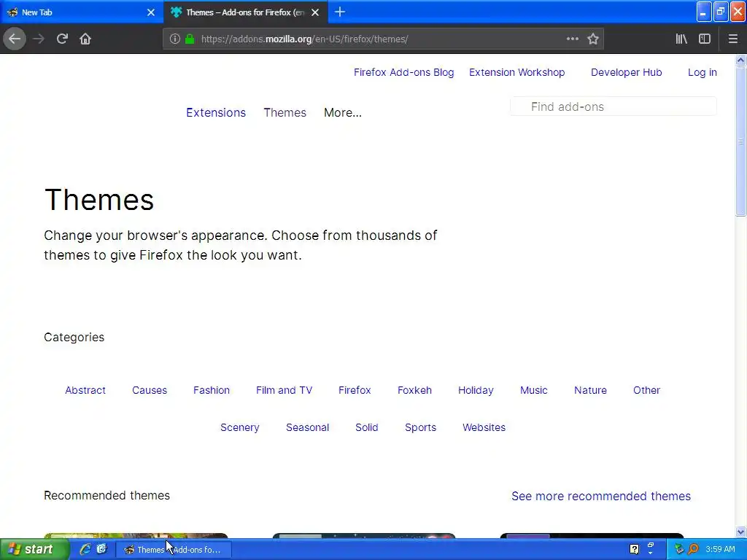The height and width of the screenshot is (560, 747).
Task: Click the vertical scrollbar thumb
Action: click(x=740, y=141)
